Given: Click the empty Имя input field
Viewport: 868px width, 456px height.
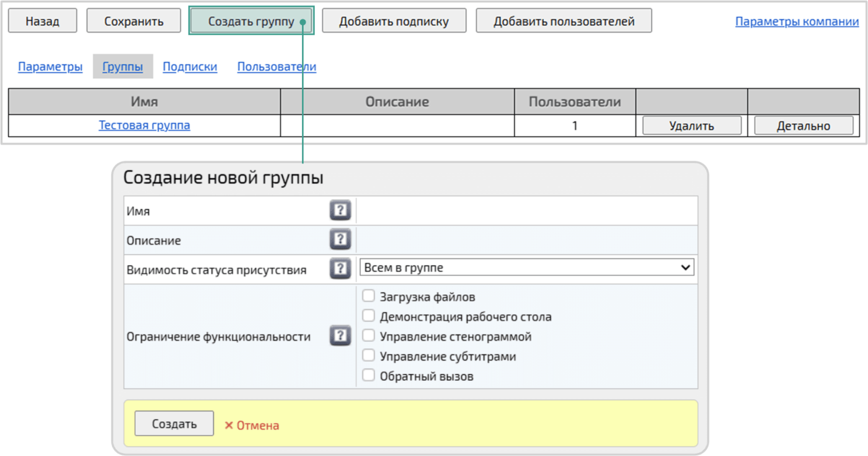Looking at the screenshot, I should click(526, 210).
